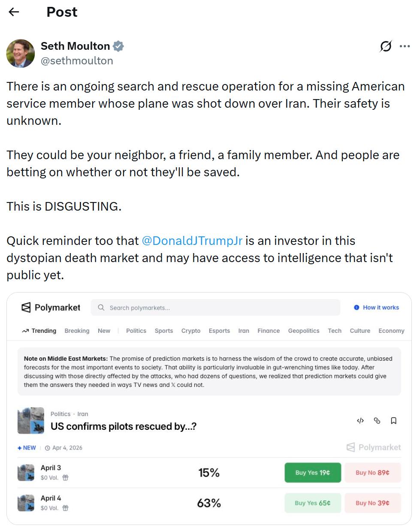The height and width of the screenshot is (528, 420).
Task: Open the Grok icon on the post
Action: tap(386, 46)
